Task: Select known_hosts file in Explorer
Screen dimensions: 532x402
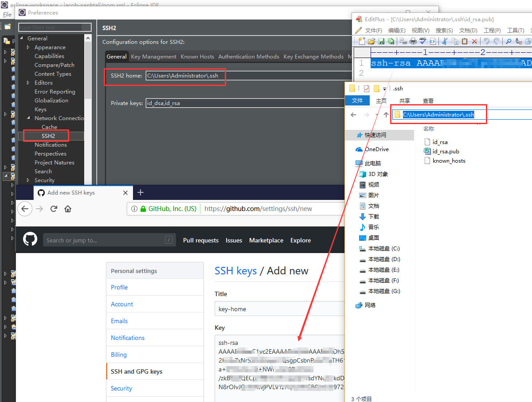Action: [x=445, y=160]
